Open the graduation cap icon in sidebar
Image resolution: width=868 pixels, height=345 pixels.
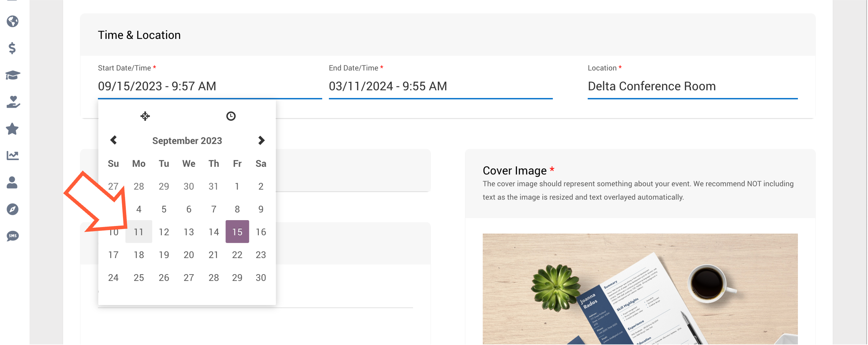coord(13,75)
